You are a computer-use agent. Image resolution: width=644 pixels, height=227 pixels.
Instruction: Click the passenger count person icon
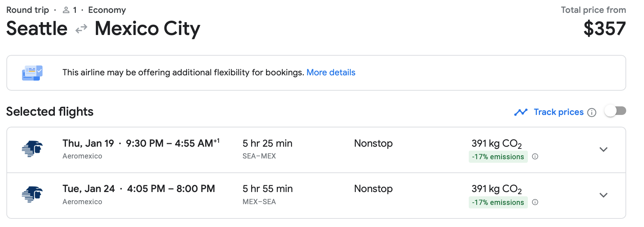coord(66,10)
